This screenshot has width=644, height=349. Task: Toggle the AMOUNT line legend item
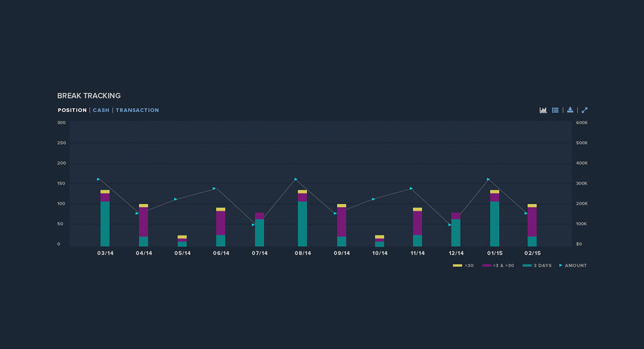click(x=573, y=266)
